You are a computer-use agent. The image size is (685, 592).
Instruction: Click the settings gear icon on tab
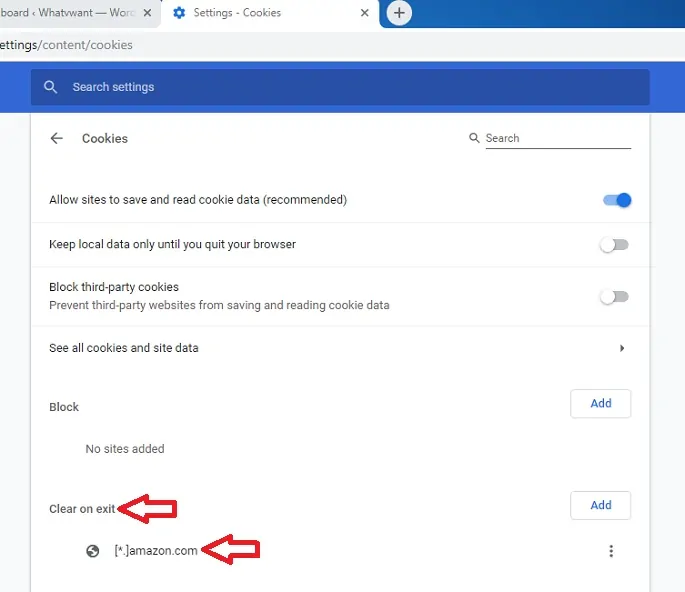(x=179, y=13)
